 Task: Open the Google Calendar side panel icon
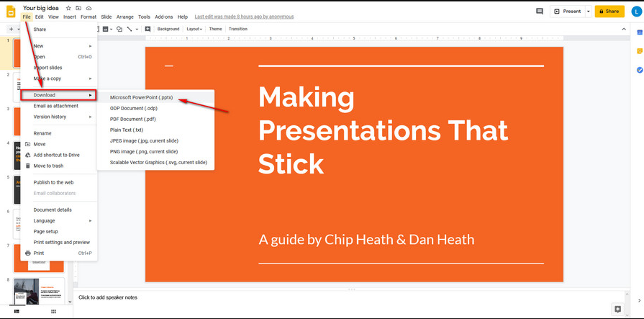pyautogui.click(x=639, y=33)
